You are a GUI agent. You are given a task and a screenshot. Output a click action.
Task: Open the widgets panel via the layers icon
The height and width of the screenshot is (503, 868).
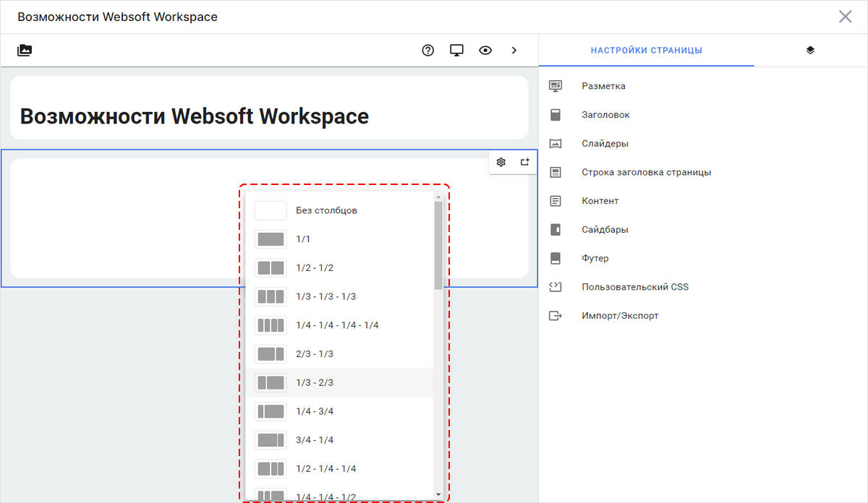(x=811, y=50)
